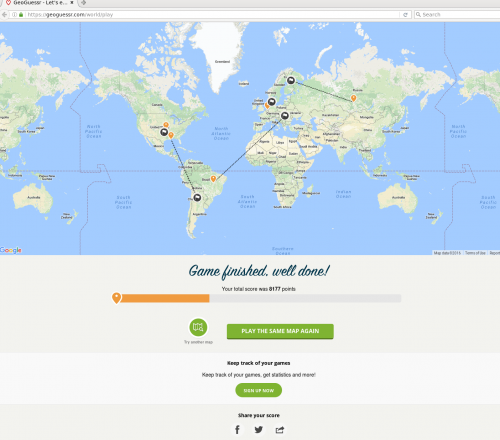Screen dimensions: 500x440
Task: Click the orange pin near United Kingdom
Action: pos(266,106)
